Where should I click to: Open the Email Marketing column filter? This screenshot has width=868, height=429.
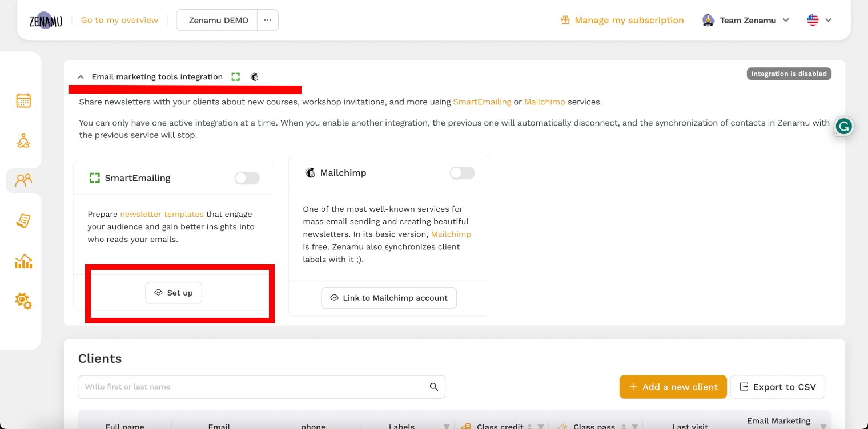[823, 426]
